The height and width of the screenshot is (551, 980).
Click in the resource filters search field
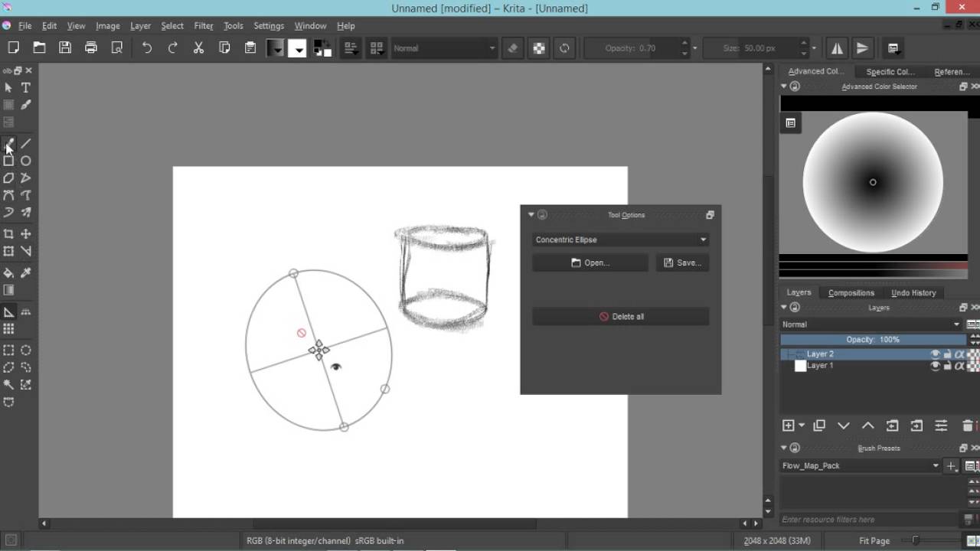[869, 520]
